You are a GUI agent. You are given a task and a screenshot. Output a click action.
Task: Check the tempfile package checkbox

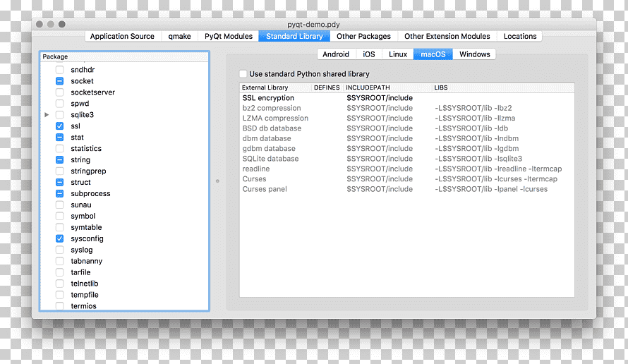[60, 294]
